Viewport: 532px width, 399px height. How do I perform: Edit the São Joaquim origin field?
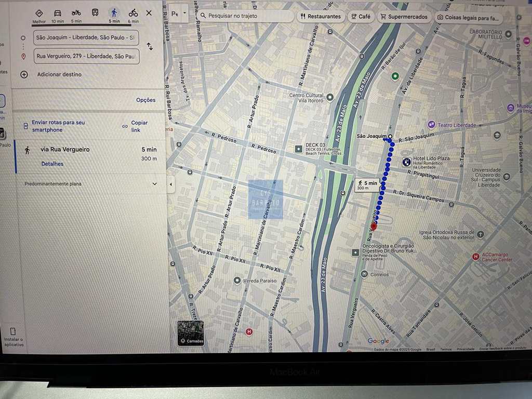[86, 37]
